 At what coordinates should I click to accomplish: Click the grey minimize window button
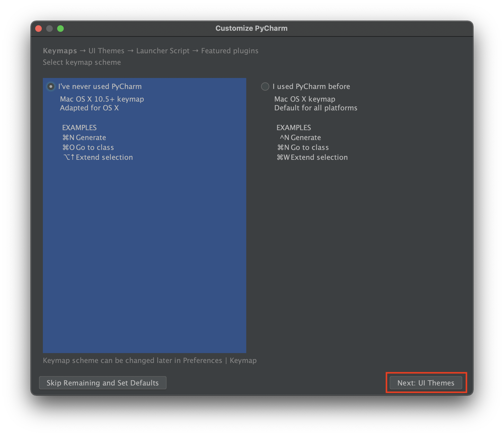click(x=49, y=29)
